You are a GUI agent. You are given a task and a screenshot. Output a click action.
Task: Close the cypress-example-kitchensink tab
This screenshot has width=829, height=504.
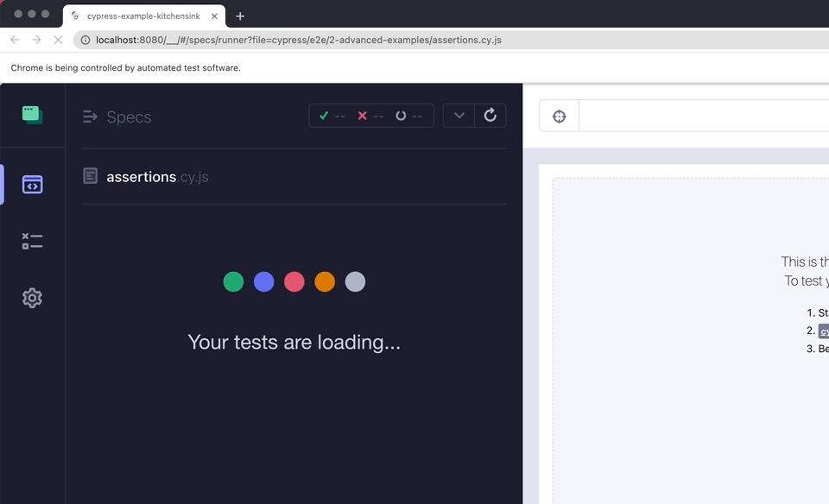click(215, 16)
